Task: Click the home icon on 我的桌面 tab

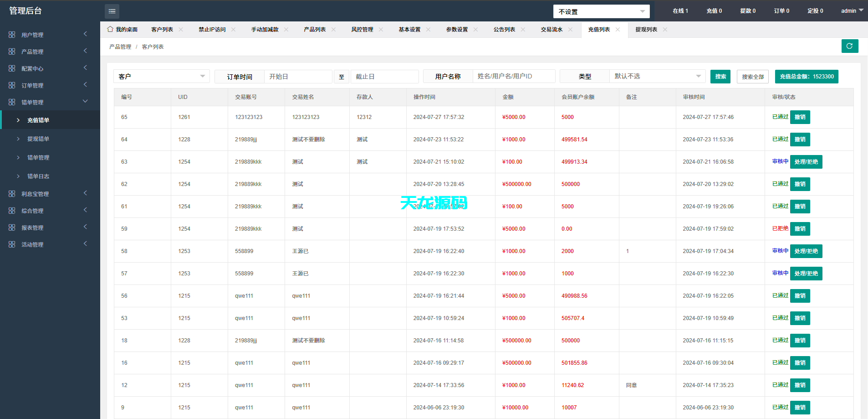Action: pyautogui.click(x=109, y=29)
